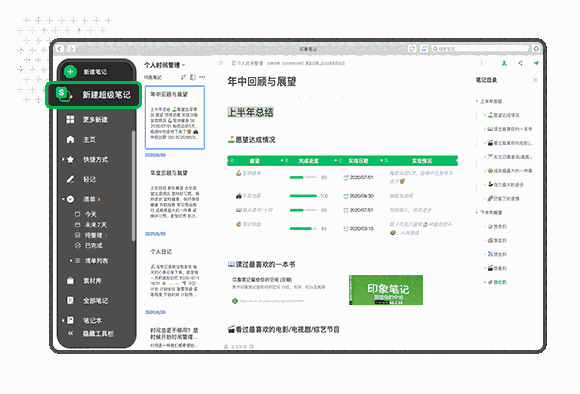Click the 快捷方式 star icon
Image resolution: width=580 pixels, height=394 pixels.
(70, 159)
